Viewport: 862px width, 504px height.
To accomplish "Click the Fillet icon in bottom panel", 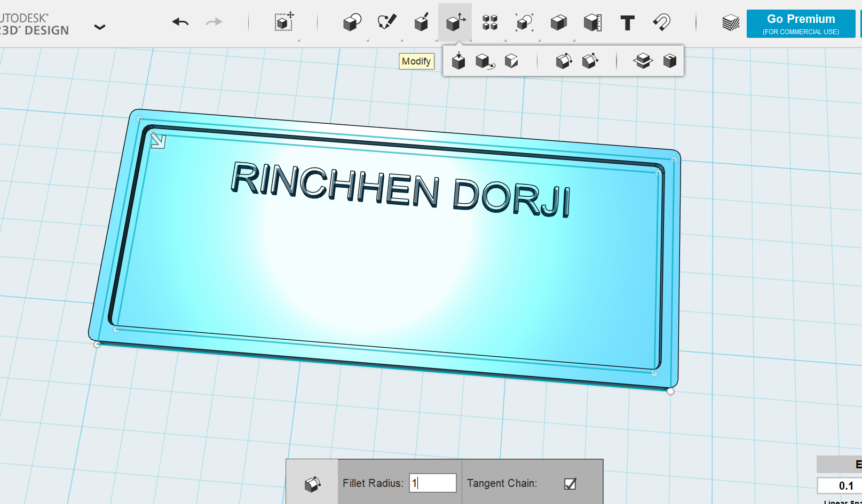I will tap(312, 484).
